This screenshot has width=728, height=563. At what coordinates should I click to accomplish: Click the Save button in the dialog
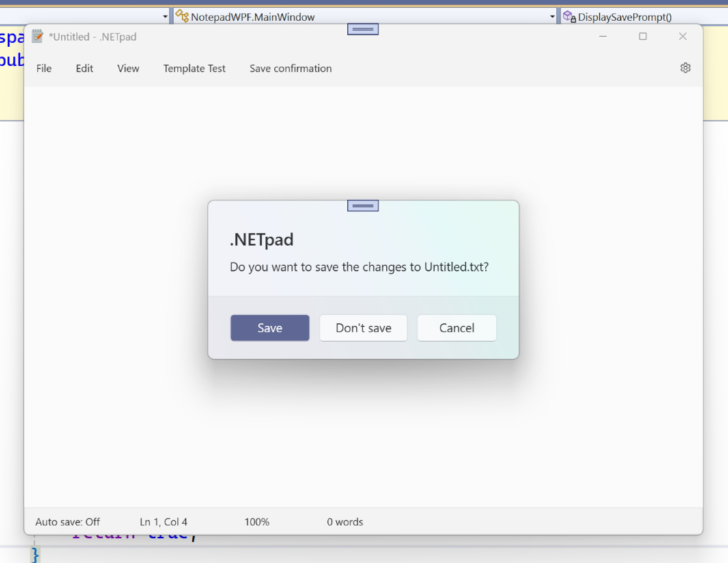click(270, 328)
